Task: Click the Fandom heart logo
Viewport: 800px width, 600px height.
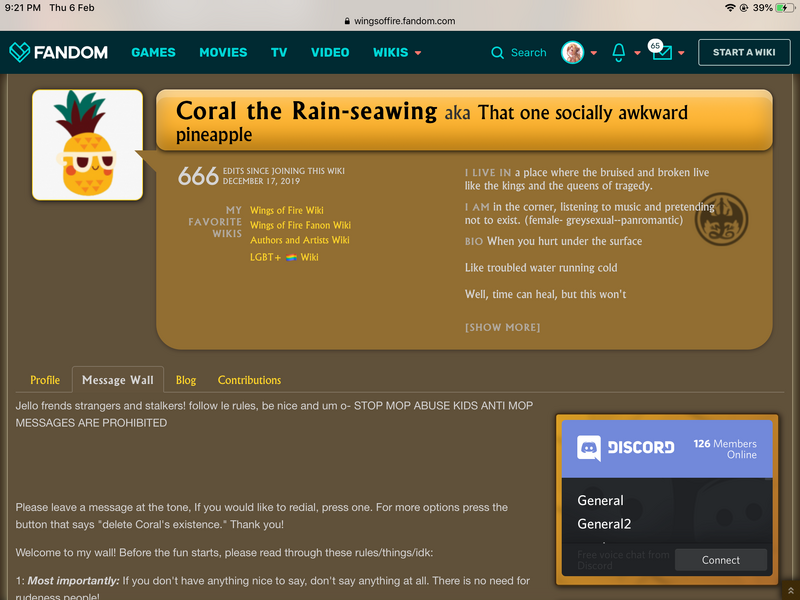Action: [x=20, y=52]
